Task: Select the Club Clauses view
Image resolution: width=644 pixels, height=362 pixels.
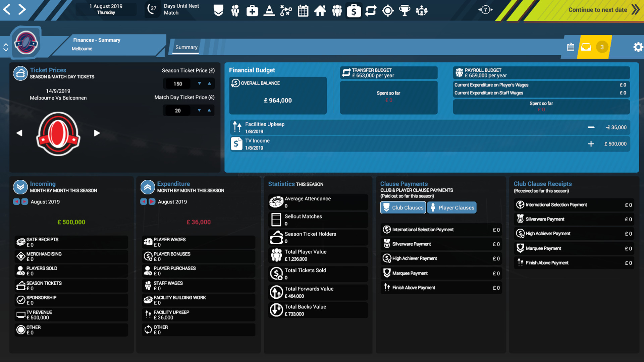Action: [x=403, y=207]
